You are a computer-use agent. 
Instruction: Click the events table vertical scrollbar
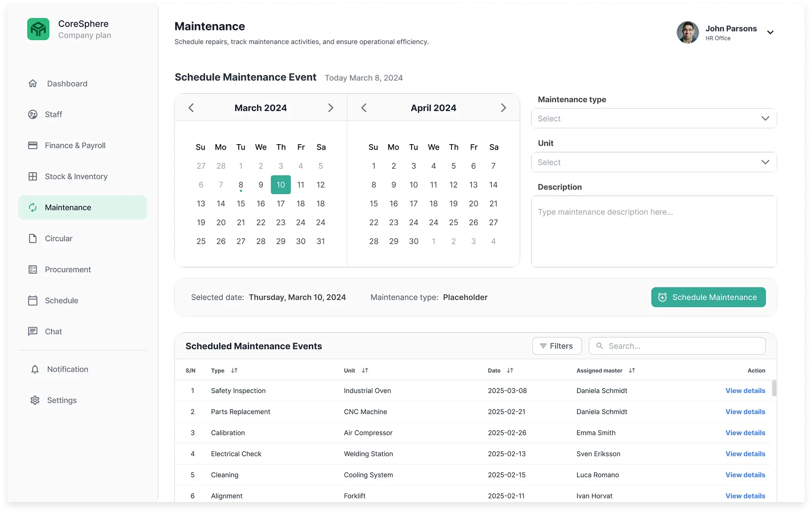click(774, 389)
